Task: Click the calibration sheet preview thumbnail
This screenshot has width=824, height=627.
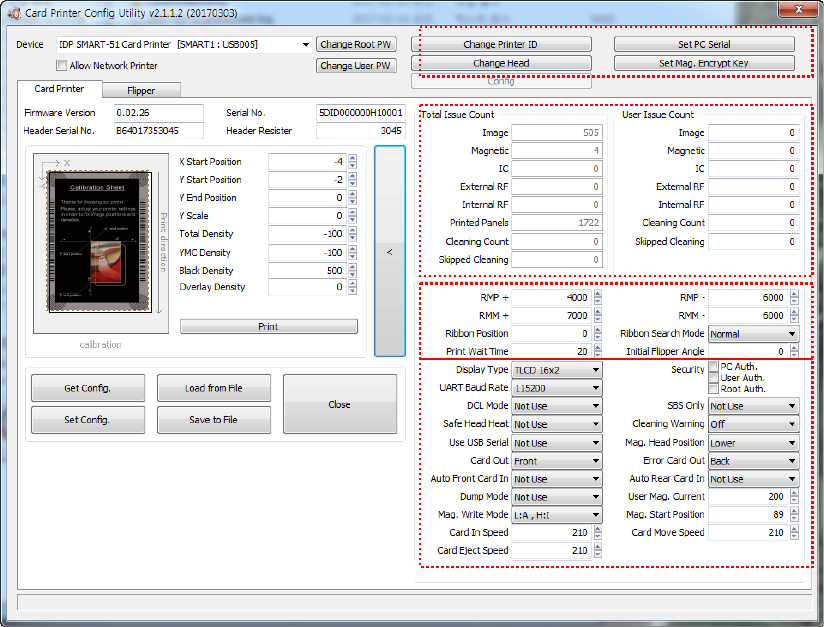Action: coord(100,242)
